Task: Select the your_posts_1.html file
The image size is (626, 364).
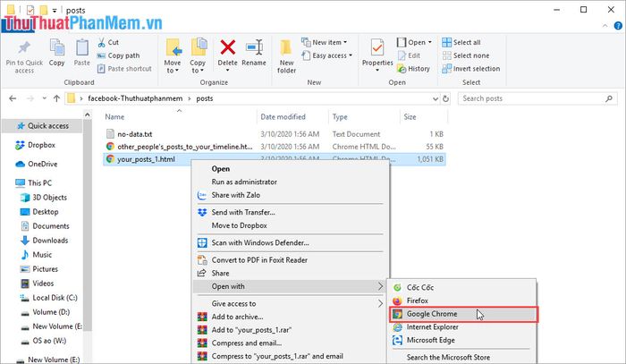Action: pos(146,159)
